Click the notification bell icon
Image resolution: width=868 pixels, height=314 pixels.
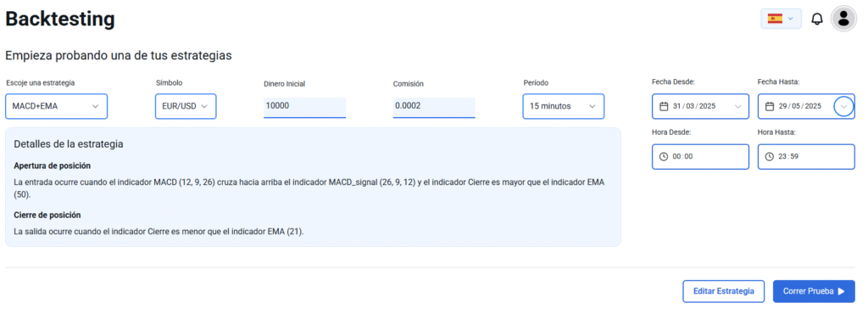(x=816, y=19)
